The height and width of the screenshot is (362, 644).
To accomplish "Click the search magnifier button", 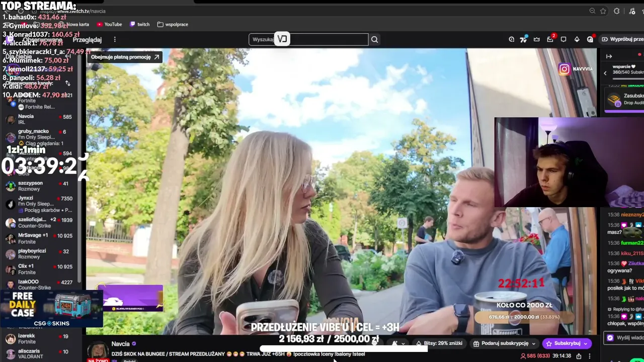I will (374, 39).
